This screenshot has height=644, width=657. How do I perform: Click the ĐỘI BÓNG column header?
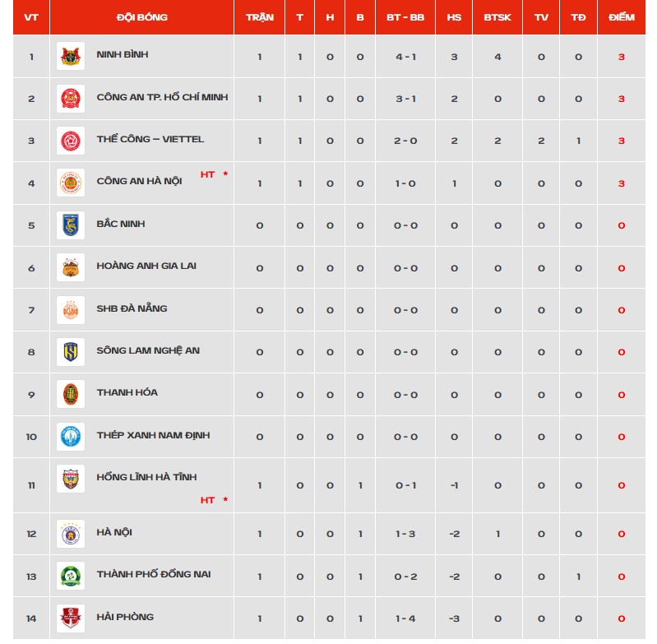click(142, 17)
